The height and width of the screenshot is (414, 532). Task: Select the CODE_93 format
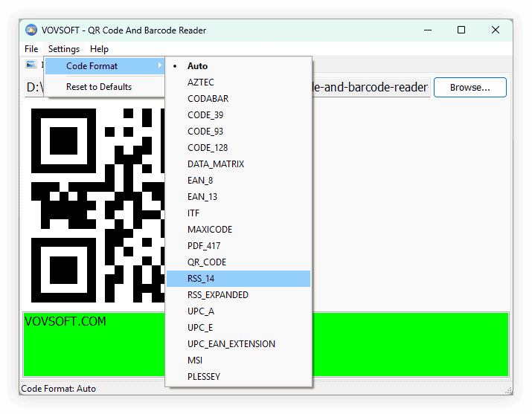coord(239,132)
